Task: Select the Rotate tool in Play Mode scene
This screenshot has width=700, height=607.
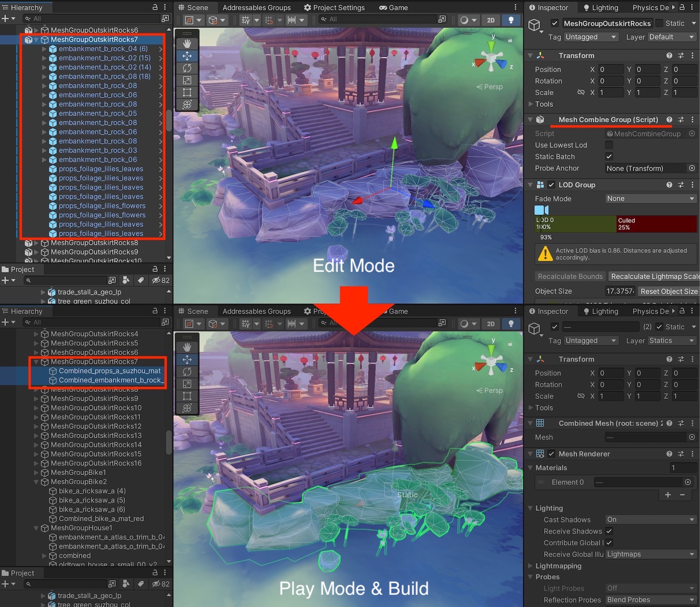Action: (x=187, y=372)
